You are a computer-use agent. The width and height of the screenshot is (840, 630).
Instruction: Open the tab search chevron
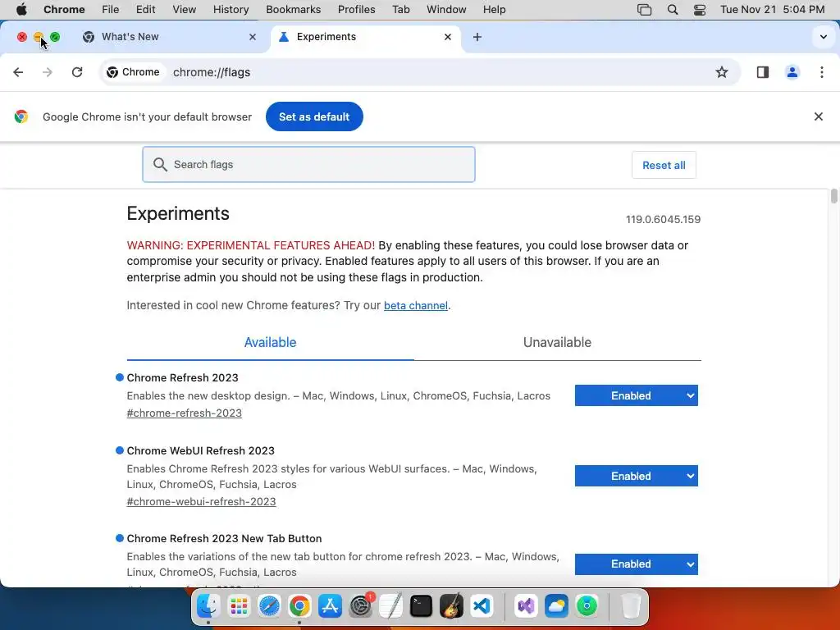pyautogui.click(x=824, y=37)
